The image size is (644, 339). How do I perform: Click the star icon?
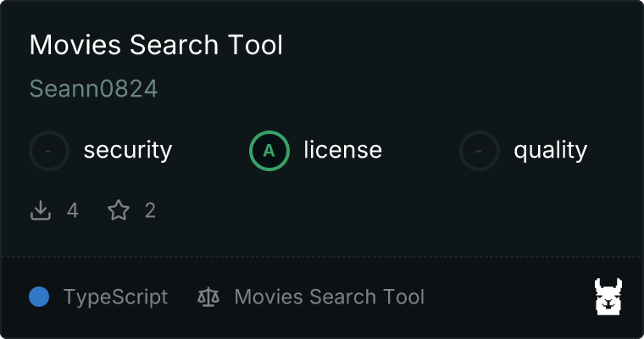119,210
